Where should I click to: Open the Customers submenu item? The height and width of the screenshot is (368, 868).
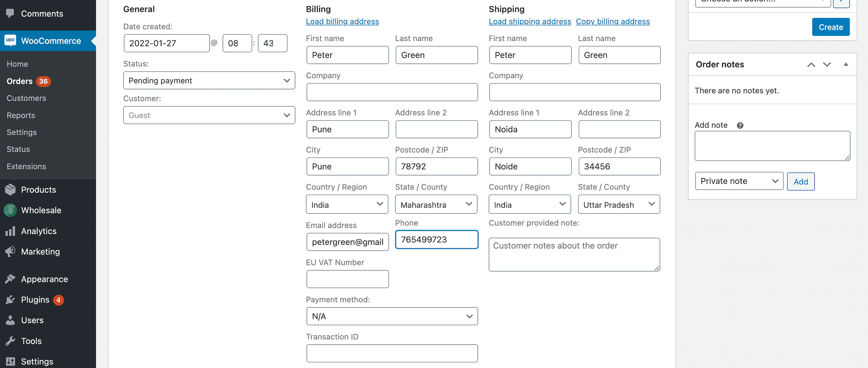click(26, 98)
